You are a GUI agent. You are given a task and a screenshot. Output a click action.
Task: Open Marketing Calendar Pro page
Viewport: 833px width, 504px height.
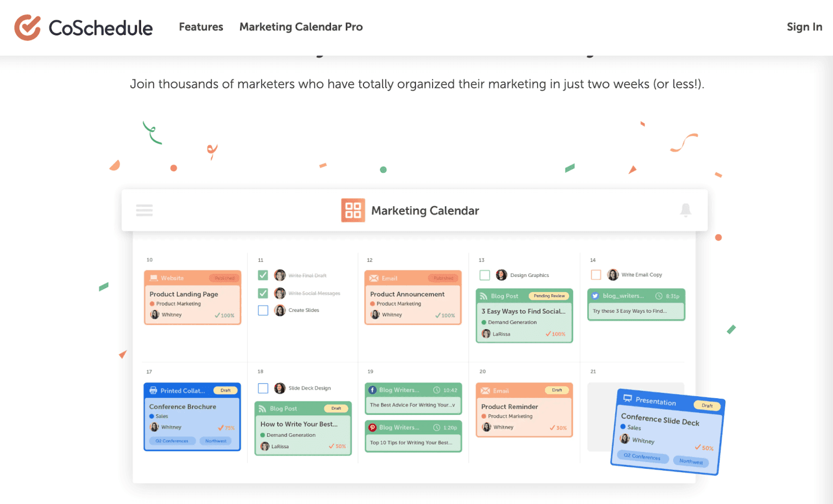coord(301,27)
